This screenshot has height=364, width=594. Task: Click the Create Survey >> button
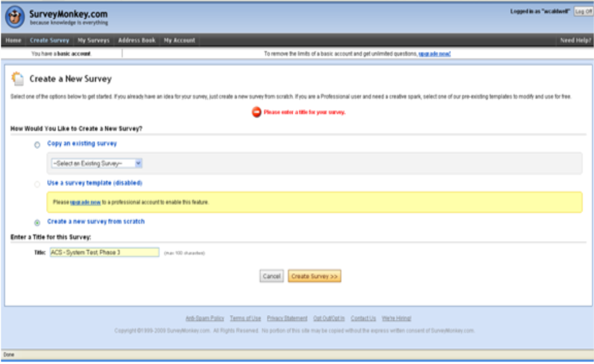pyautogui.click(x=315, y=276)
